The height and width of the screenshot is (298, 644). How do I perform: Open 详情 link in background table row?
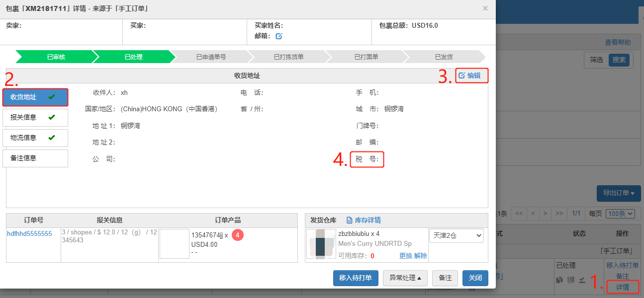(x=623, y=287)
